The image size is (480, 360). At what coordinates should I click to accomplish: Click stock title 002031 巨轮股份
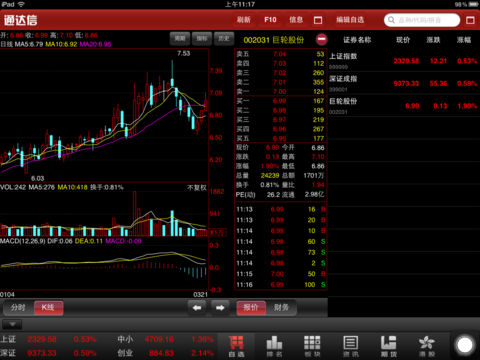click(x=274, y=40)
